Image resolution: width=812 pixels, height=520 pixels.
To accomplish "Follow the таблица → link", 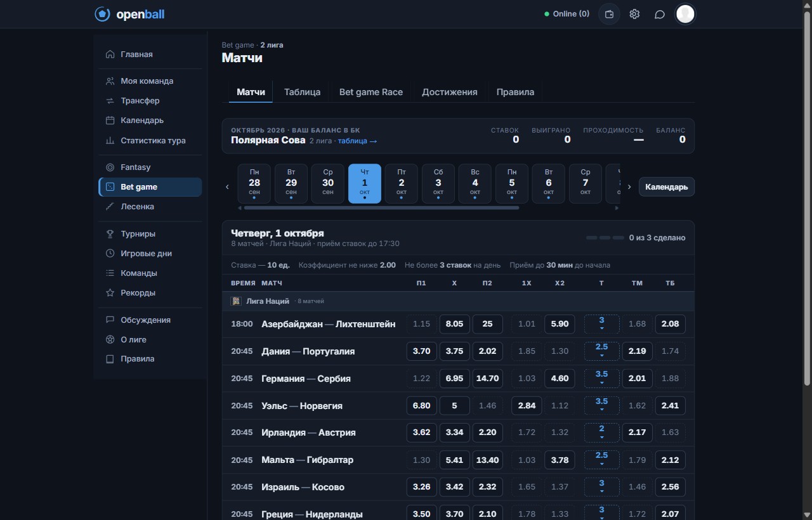I will pos(358,141).
